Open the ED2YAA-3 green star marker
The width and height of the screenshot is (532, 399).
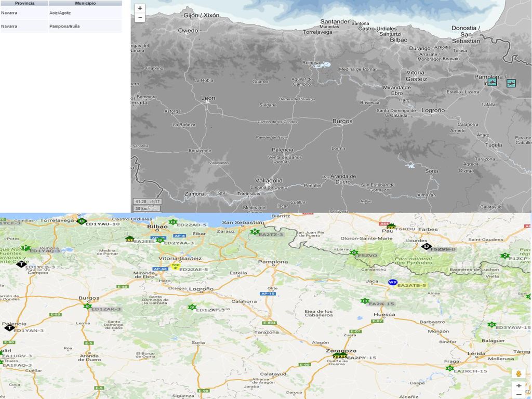[x=160, y=240]
